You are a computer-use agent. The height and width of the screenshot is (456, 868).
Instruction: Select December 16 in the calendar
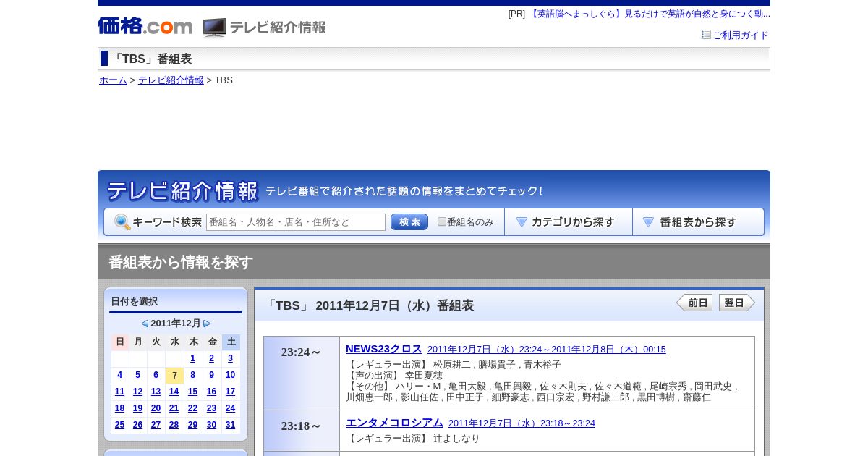point(211,392)
